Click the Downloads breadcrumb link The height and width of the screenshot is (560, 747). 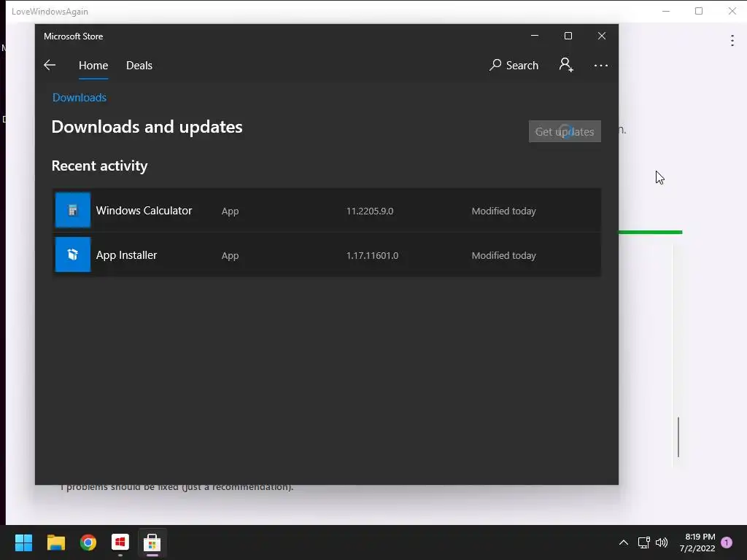79,98
